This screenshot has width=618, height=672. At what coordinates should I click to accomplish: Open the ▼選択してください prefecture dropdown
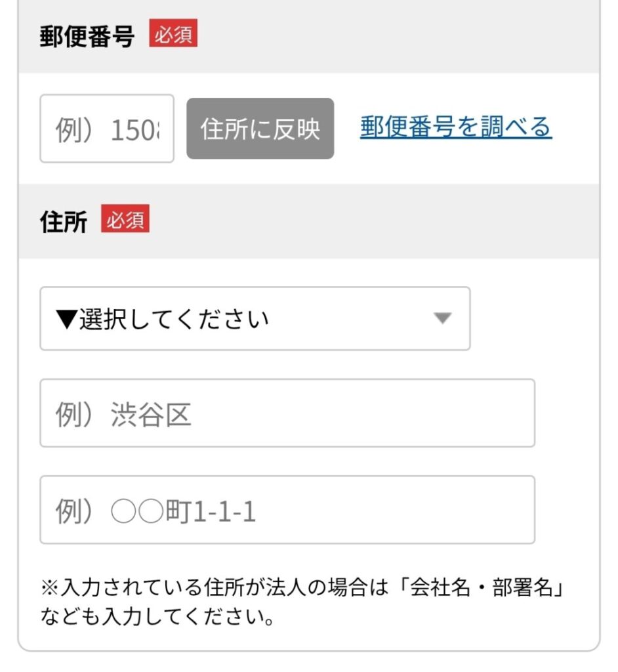tap(255, 319)
